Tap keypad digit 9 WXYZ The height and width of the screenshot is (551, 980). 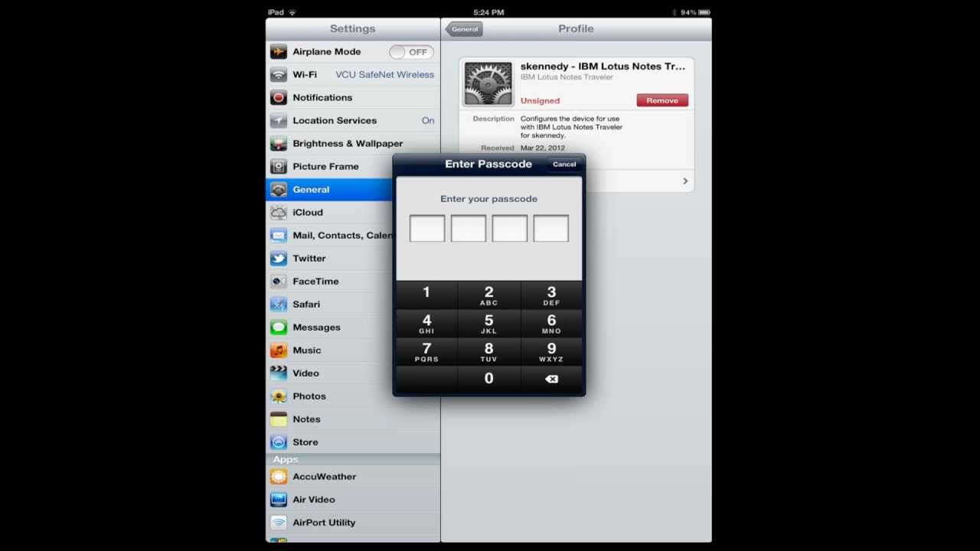click(x=551, y=352)
